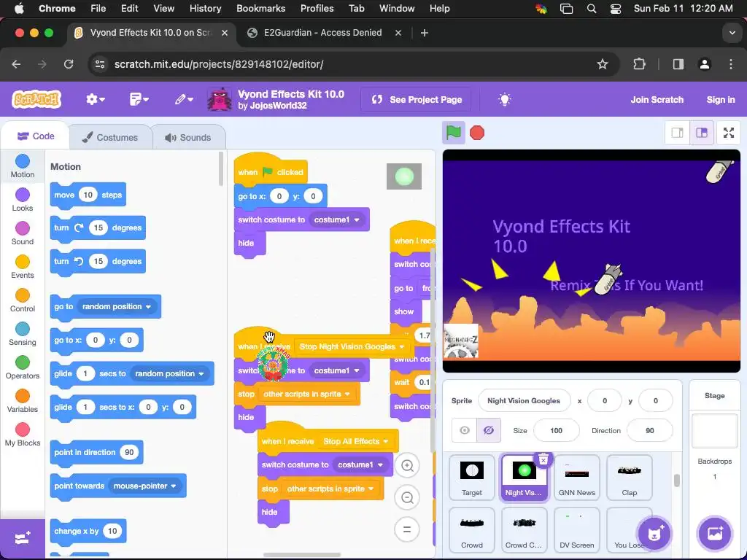This screenshot has width=747, height=560.
Task: Open Choose a Sprite button
Action: (654, 533)
